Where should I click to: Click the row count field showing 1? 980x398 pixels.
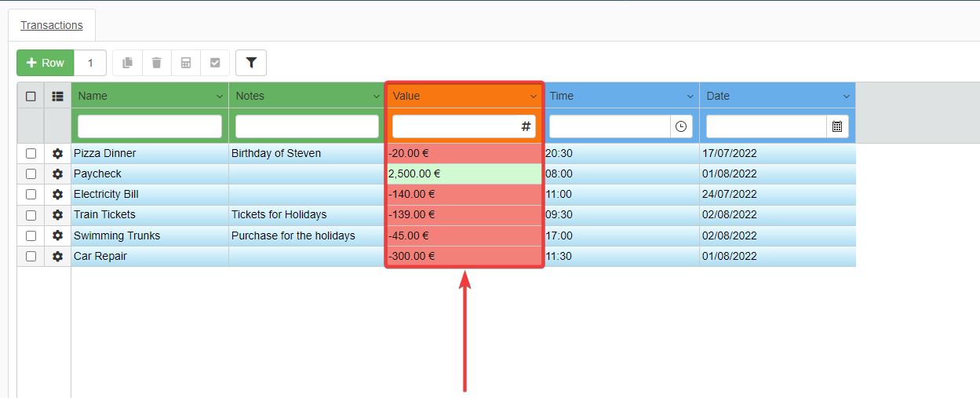[x=90, y=63]
